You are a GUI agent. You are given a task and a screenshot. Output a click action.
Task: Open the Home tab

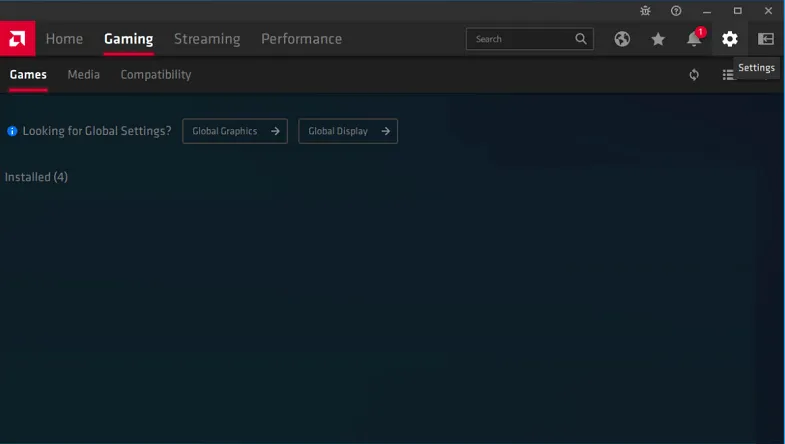64,39
